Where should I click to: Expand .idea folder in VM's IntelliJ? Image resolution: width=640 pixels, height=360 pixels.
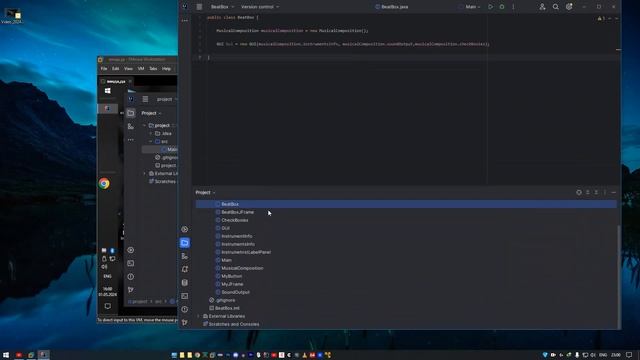pos(151,133)
